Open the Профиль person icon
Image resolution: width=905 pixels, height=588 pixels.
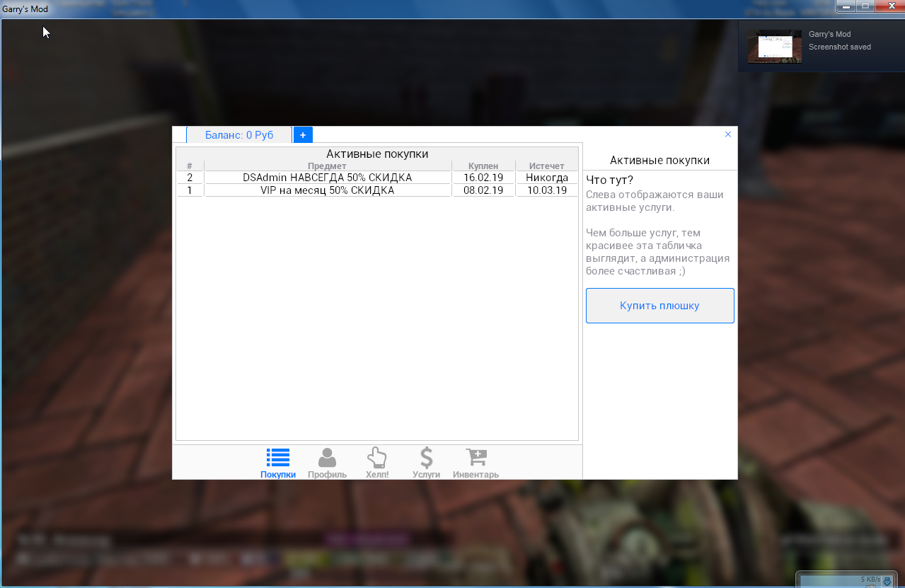coord(327,458)
